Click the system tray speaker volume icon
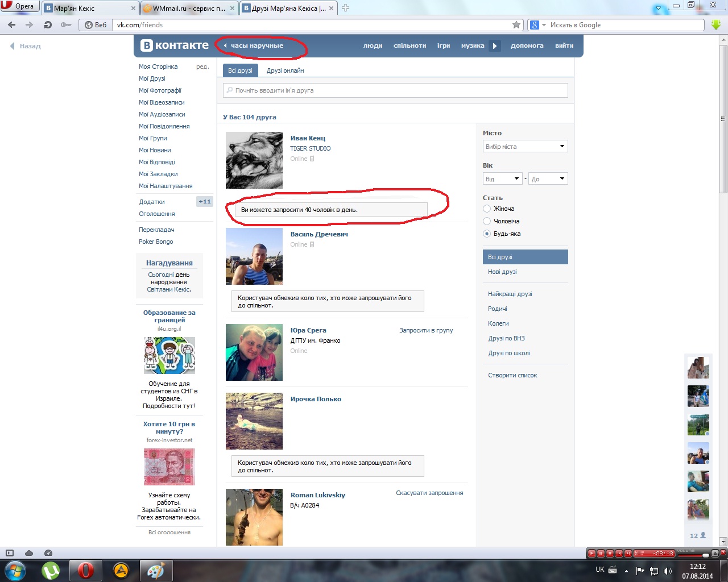The image size is (728, 582). point(668,571)
